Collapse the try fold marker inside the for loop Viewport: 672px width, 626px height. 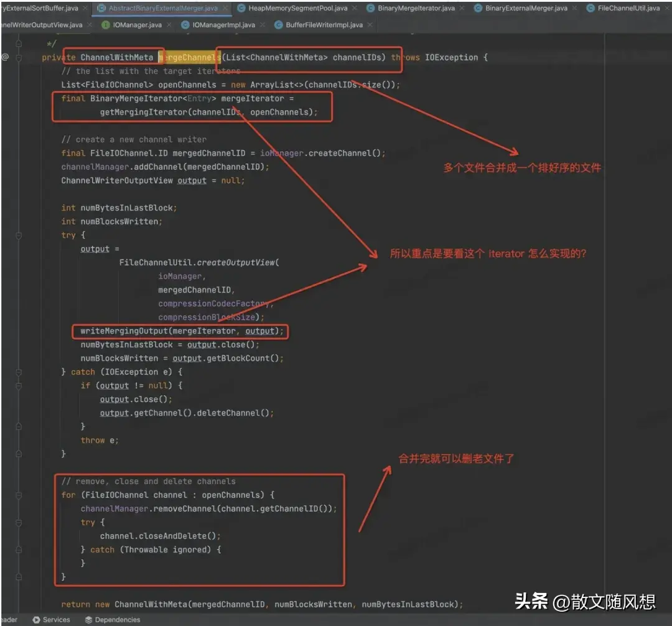19,522
